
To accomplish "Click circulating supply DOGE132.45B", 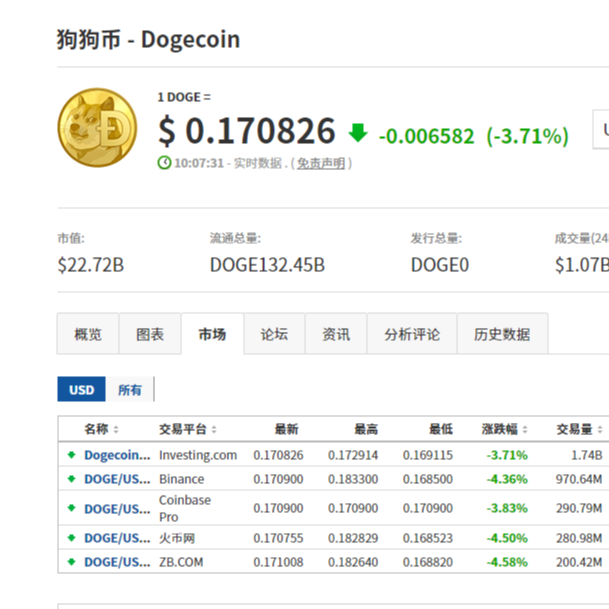I will [267, 265].
